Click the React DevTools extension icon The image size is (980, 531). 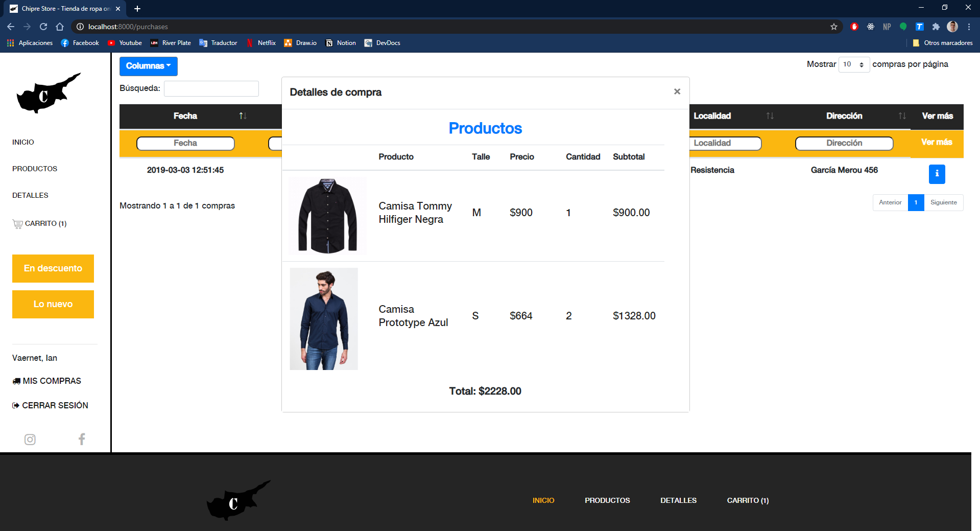click(871, 27)
